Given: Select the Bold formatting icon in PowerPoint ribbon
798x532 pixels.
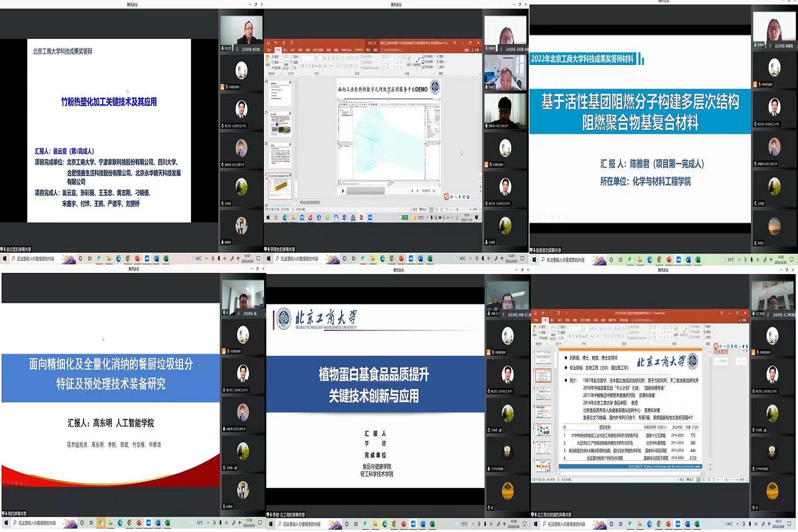Looking at the screenshot, I should click(302, 64).
